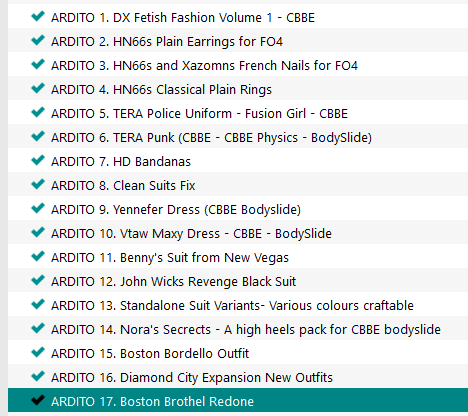Select 'ARDITO 13. Standalone Suit Variants' mod name
This screenshot has width=468, height=416.
[232, 306]
